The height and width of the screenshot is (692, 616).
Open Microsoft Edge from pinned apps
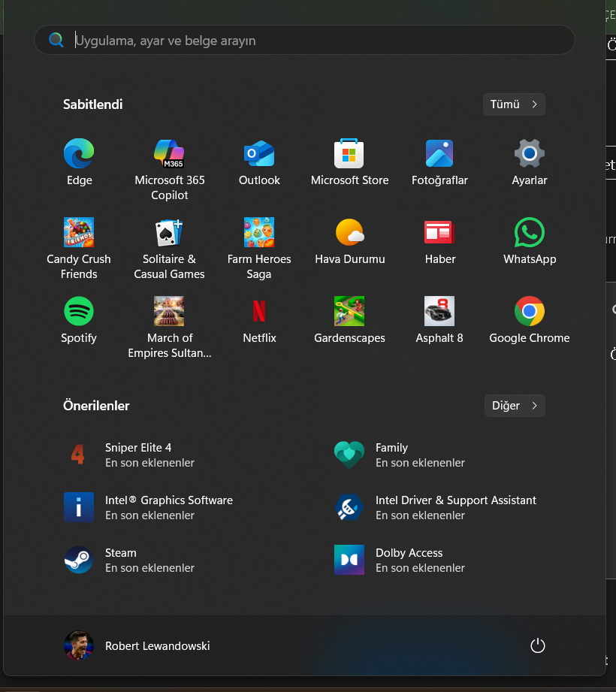click(x=79, y=162)
